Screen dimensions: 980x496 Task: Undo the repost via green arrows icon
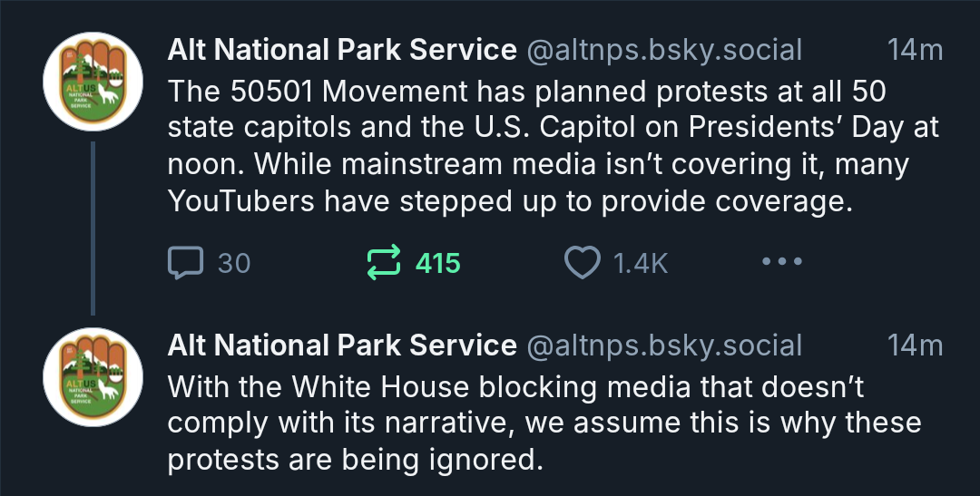[383, 262]
